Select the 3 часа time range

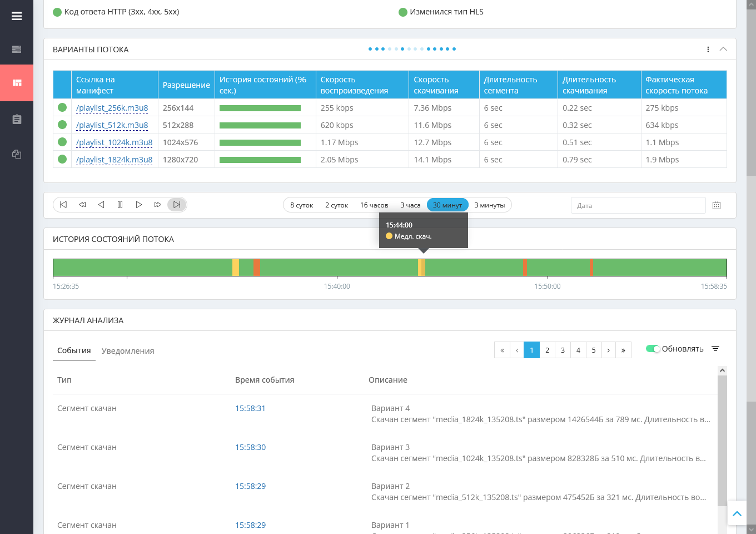click(410, 205)
